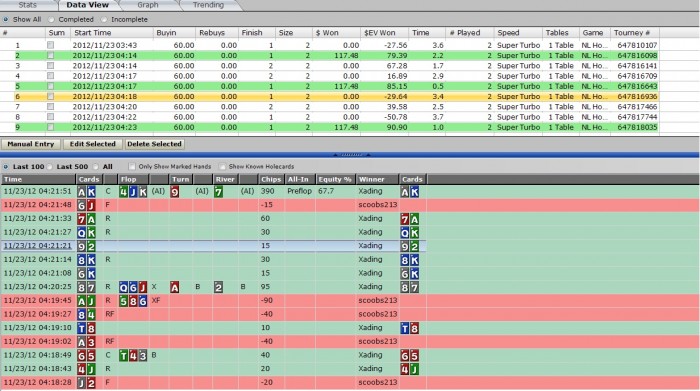This screenshot has width=700, height=391.
Task: Check the Sum box for tournament 1
Action: 50,45
